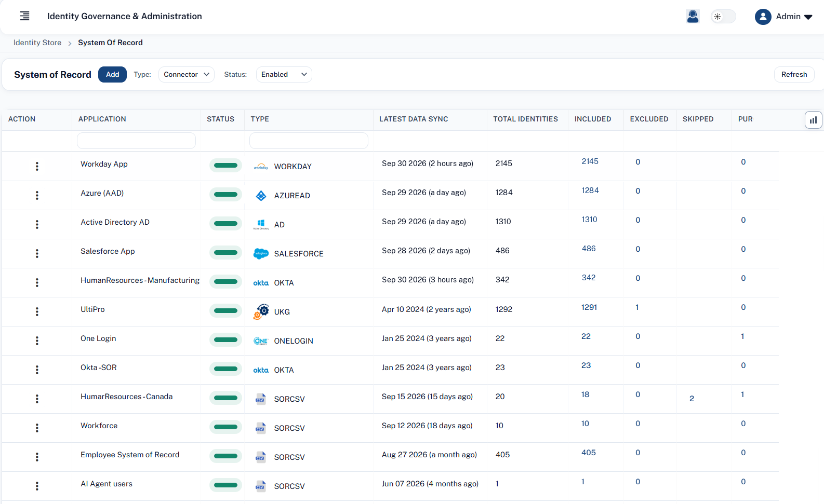The width and height of the screenshot is (824, 504).
Task: Open action menu for Okta-SOR row
Action: [x=37, y=370]
